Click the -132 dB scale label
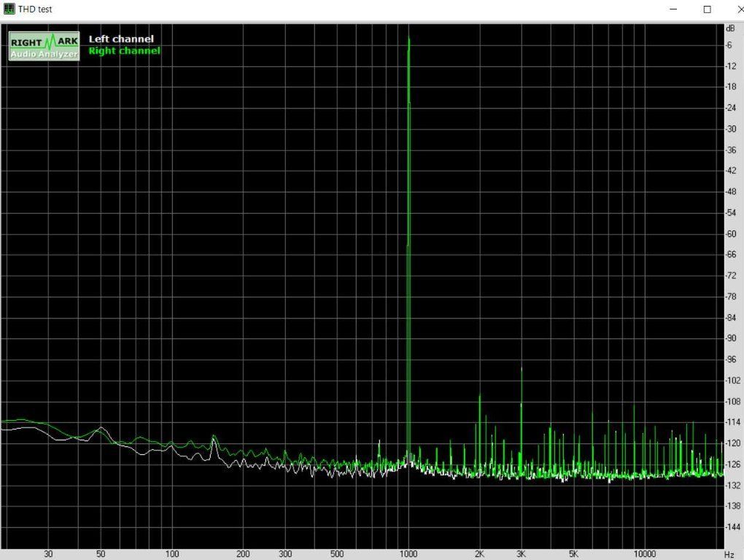This screenshot has width=744, height=560. tap(732, 486)
